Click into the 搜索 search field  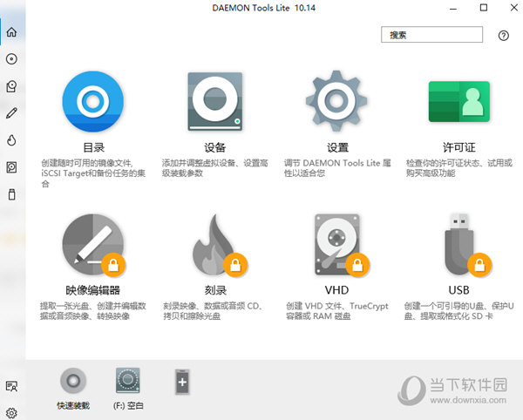click(431, 35)
